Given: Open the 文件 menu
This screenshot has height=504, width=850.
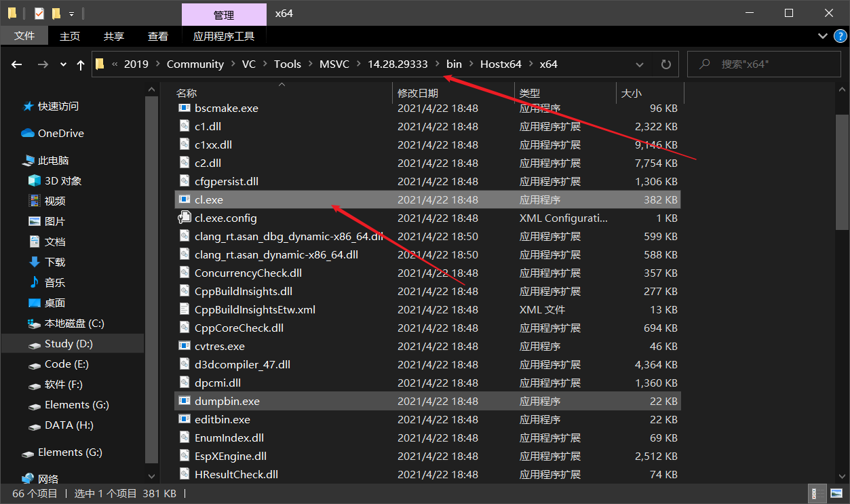Looking at the screenshot, I should tap(24, 37).
